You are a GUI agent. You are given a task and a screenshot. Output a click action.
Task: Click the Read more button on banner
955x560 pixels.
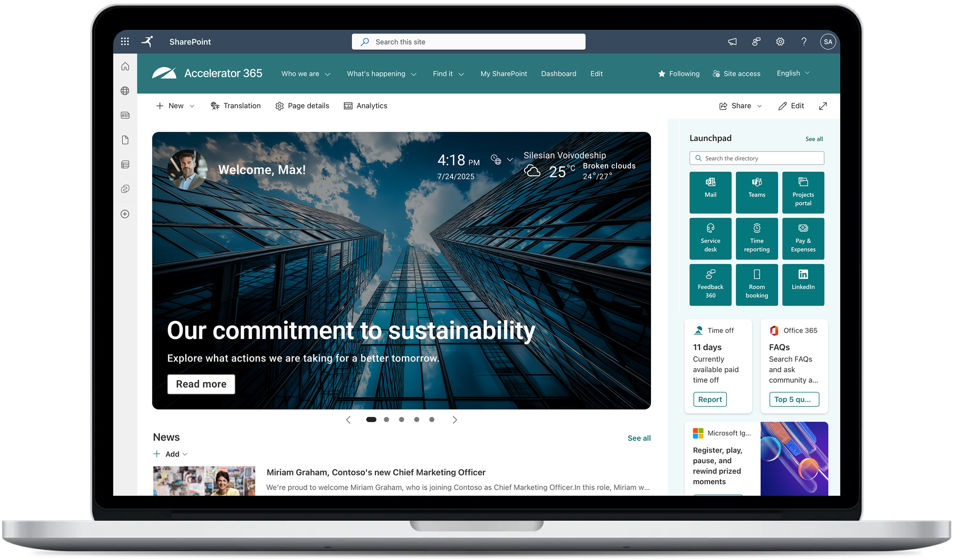click(x=201, y=384)
